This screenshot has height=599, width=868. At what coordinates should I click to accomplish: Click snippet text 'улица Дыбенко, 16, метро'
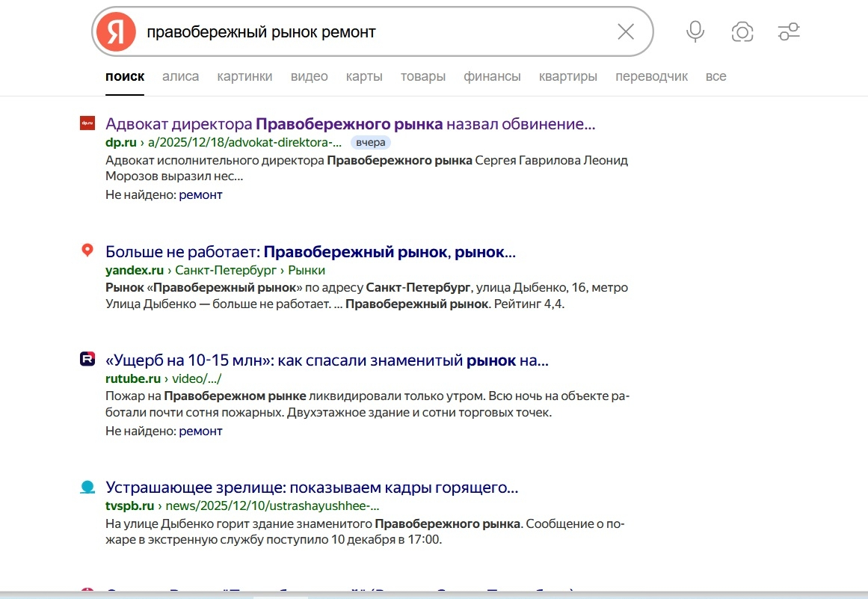pyautogui.click(x=552, y=288)
